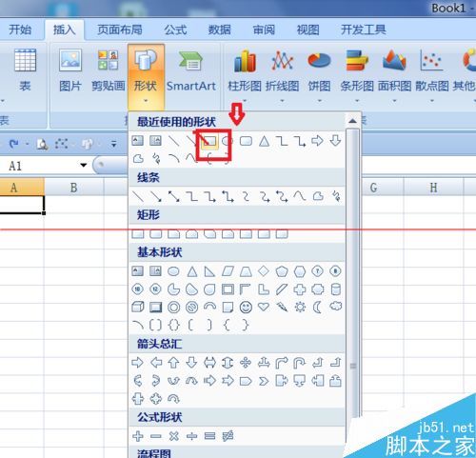The width and height of the screenshot is (476, 458).
Task: Go to the 审阅 ribbon tab
Action: click(x=264, y=30)
